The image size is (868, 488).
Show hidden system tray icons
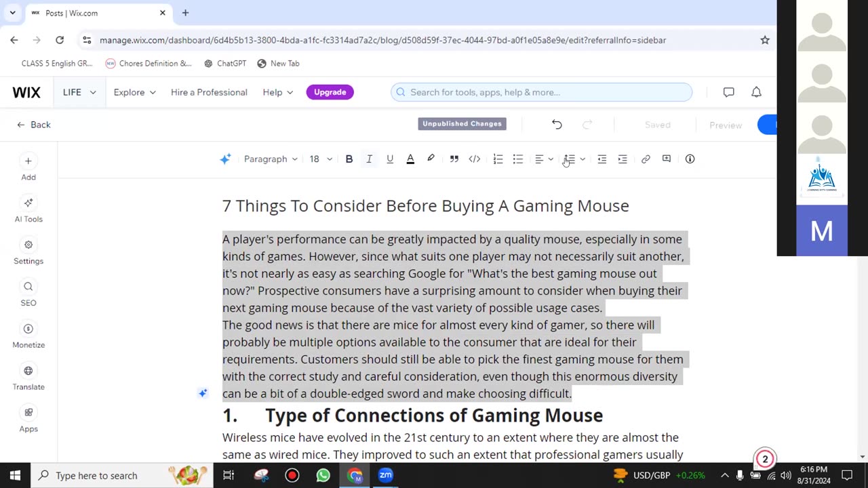[x=724, y=476]
